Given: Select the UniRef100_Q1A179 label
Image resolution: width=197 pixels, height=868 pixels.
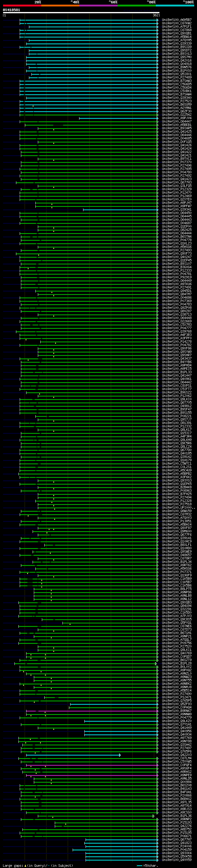Looking at the screenshot, I should point(176,460).
